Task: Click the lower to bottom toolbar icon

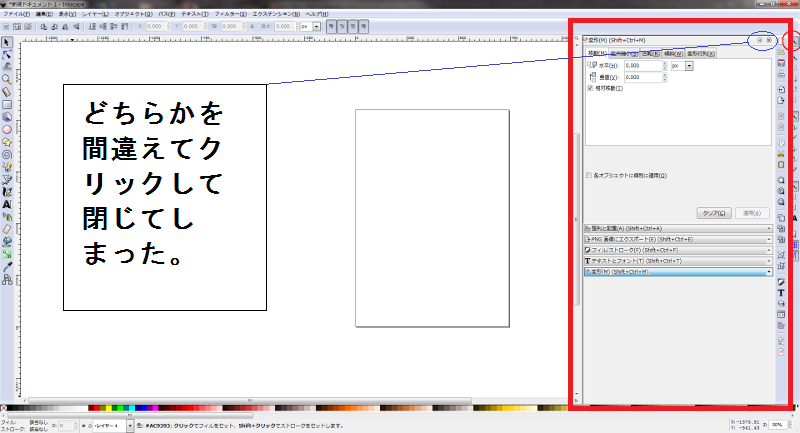Action: 92,27
